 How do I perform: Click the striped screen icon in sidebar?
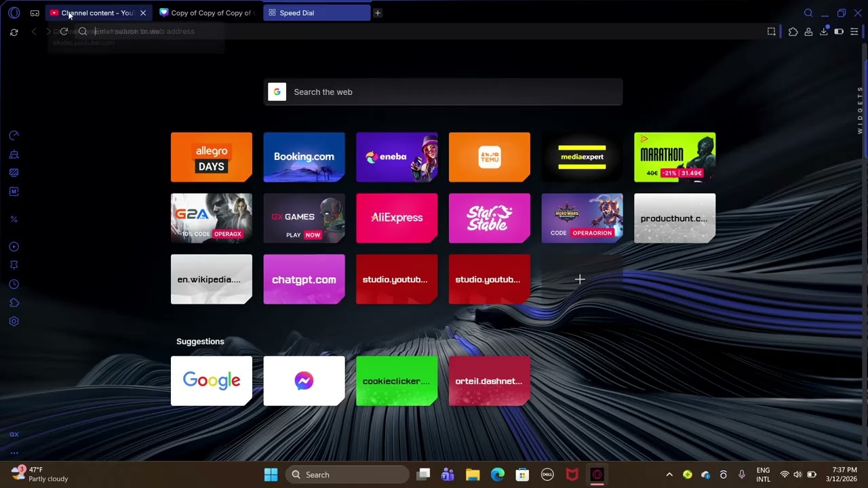coord(14,173)
